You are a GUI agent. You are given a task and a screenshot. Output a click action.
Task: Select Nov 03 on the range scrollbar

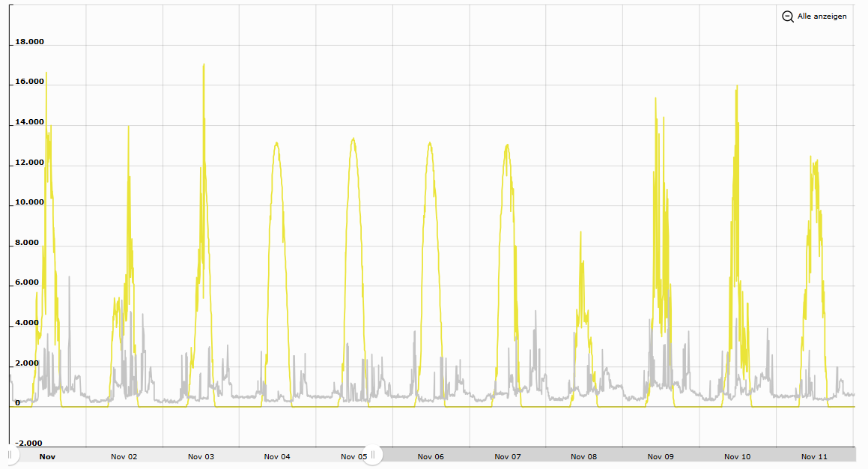tap(201, 456)
